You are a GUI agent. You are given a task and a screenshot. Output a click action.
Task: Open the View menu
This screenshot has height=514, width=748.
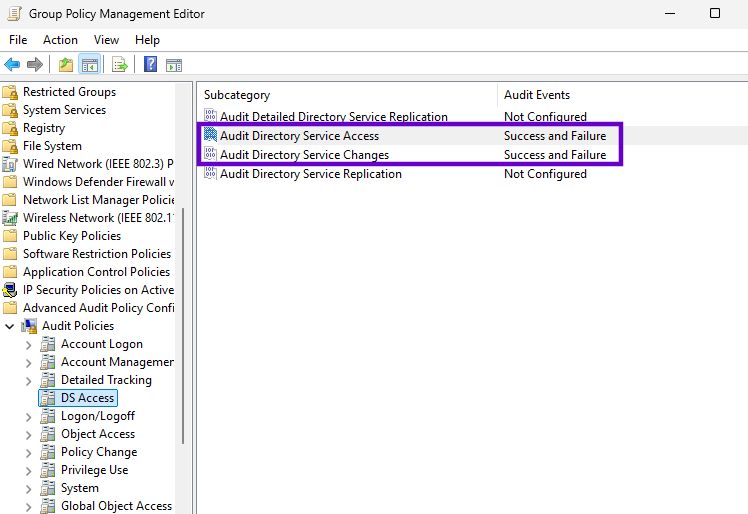pos(106,40)
